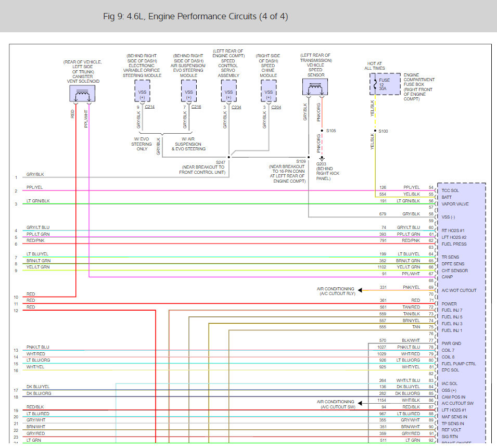Click the S247 splice junction
The height and width of the screenshot is (448, 497).
pyautogui.click(x=229, y=157)
